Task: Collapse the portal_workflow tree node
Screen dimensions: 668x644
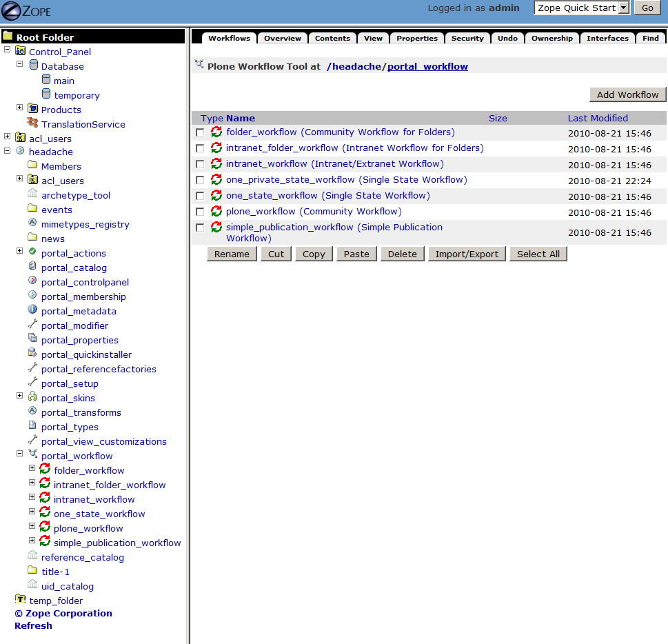Action: click(19, 454)
